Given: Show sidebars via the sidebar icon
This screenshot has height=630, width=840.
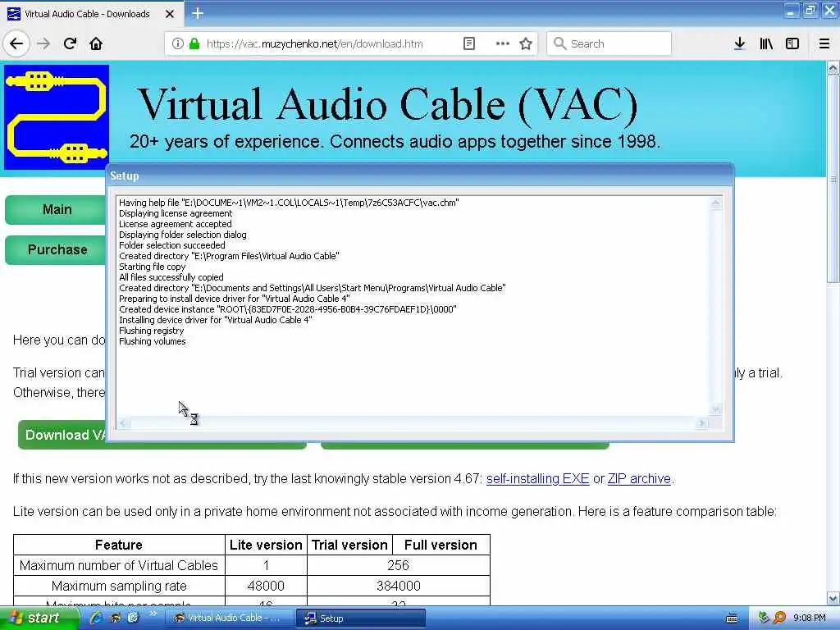Looking at the screenshot, I should click(x=792, y=43).
